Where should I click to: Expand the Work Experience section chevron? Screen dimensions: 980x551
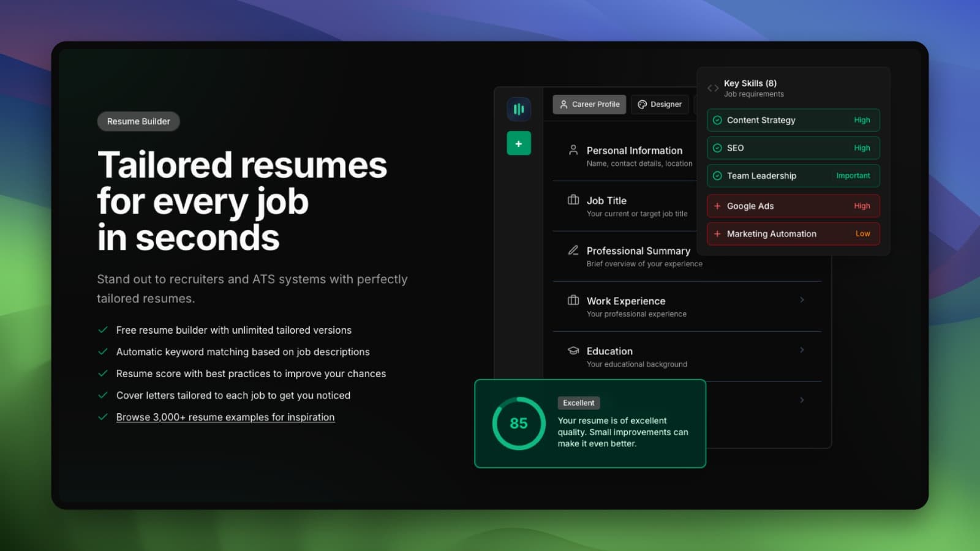tap(802, 300)
